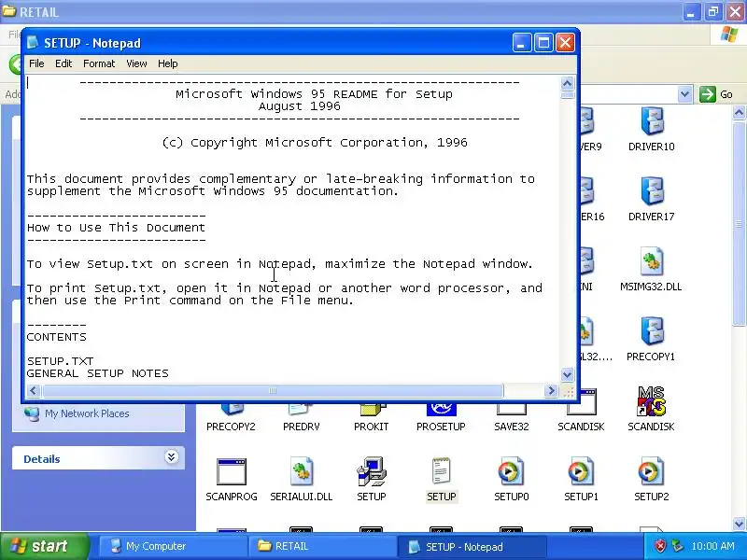
Task: Click the 'CONTENTS' heading in Notepad
Action: pos(57,337)
